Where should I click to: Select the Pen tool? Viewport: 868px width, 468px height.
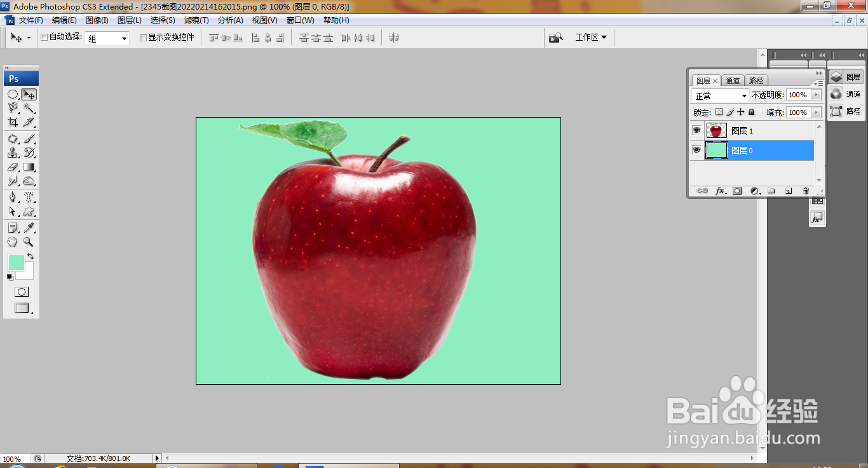[x=13, y=197]
